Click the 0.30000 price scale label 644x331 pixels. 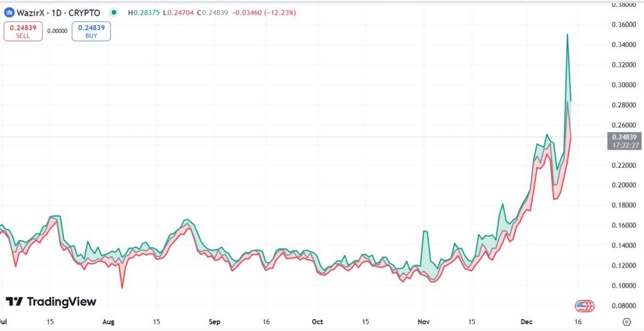click(x=625, y=85)
